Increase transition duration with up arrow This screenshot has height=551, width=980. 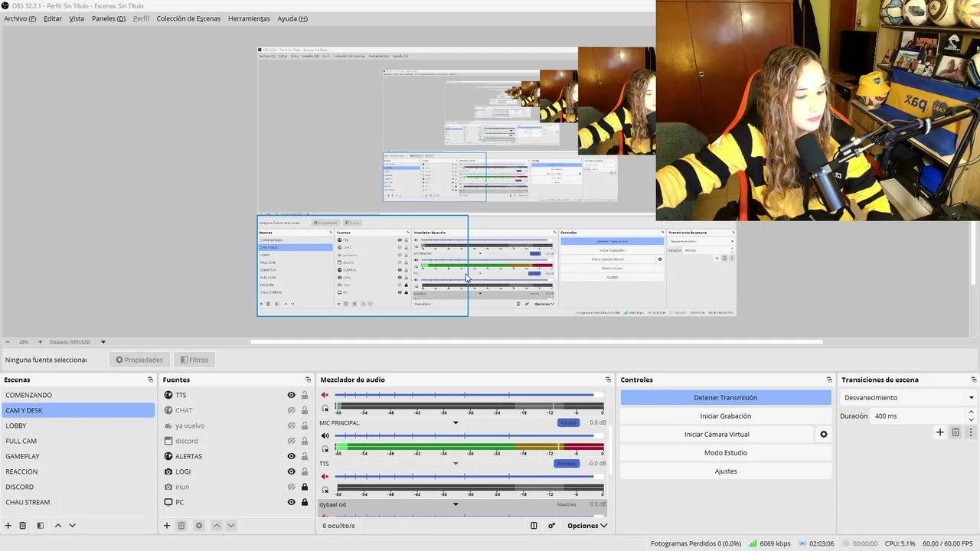[972, 413]
